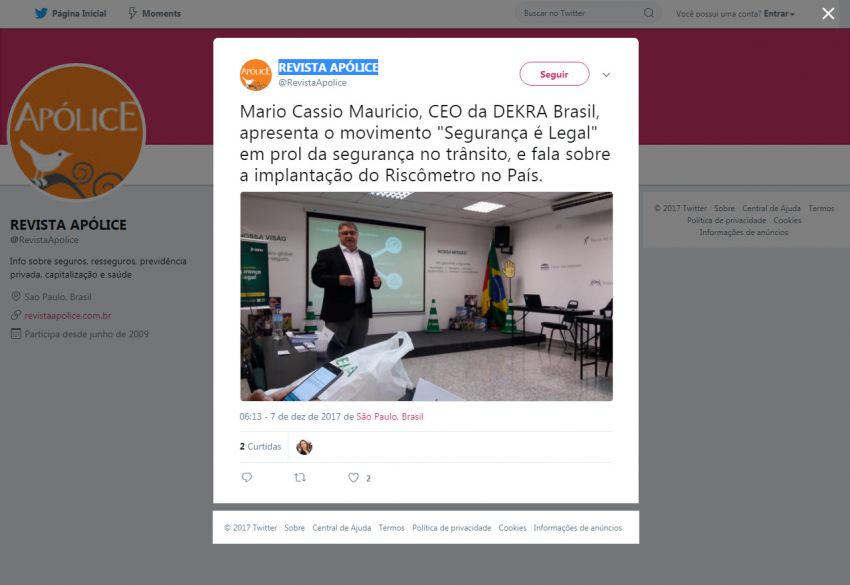Click the reply speech bubble icon
The image size is (850, 585).
click(247, 477)
